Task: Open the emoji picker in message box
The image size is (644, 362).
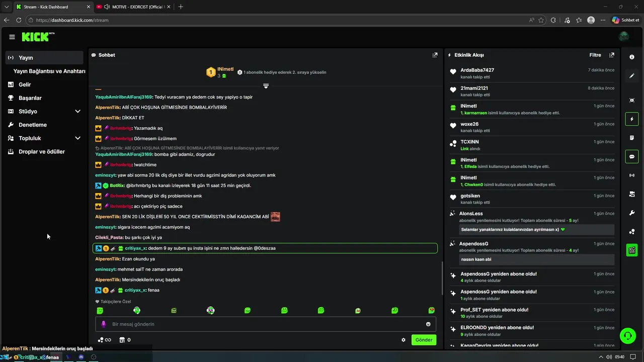Action: pyautogui.click(x=428, y=324)
